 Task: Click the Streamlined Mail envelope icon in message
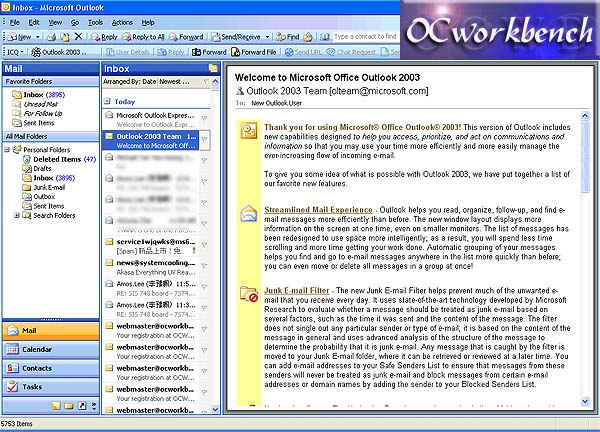click(x=249, y=214)
